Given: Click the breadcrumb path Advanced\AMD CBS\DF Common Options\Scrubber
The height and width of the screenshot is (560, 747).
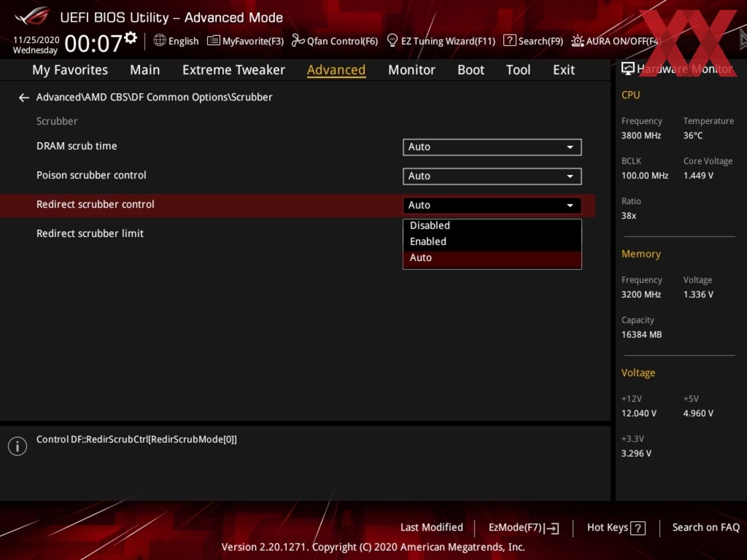Looking at the screenshot, I should 154,97.
